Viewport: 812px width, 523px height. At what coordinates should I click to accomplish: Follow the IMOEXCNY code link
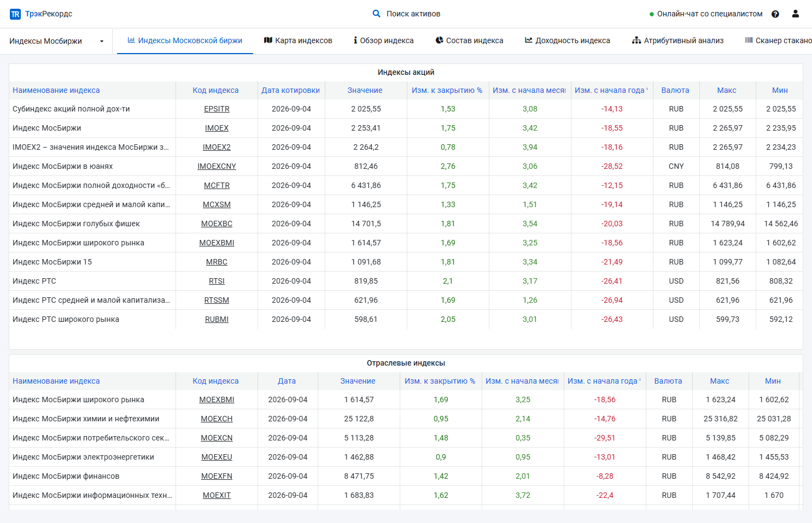pos(217,166)
